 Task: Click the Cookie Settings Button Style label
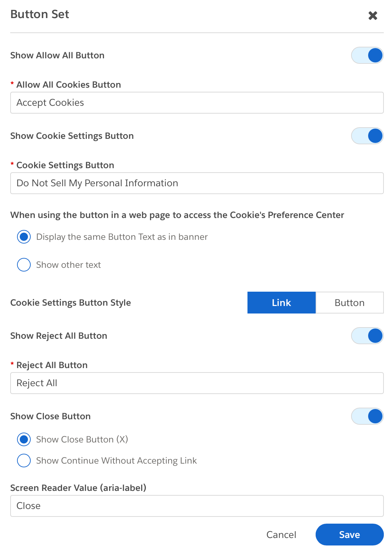[x=71, y=303]
